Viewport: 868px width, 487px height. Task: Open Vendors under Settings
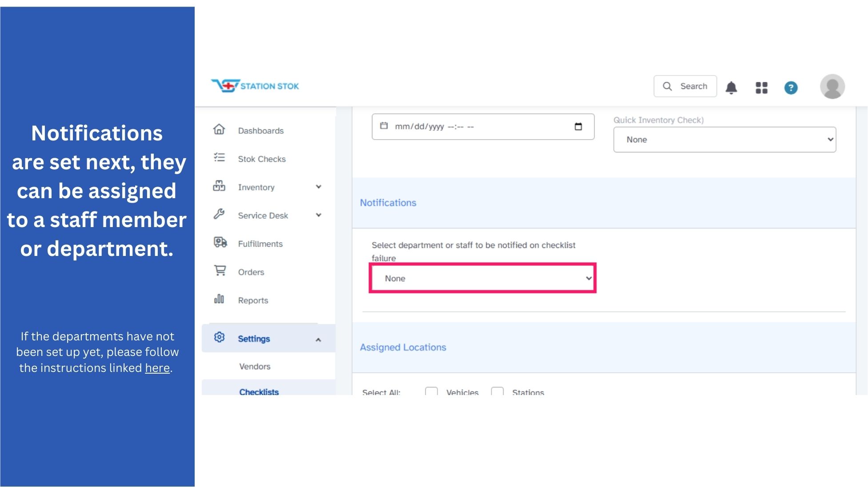[255, 366]
